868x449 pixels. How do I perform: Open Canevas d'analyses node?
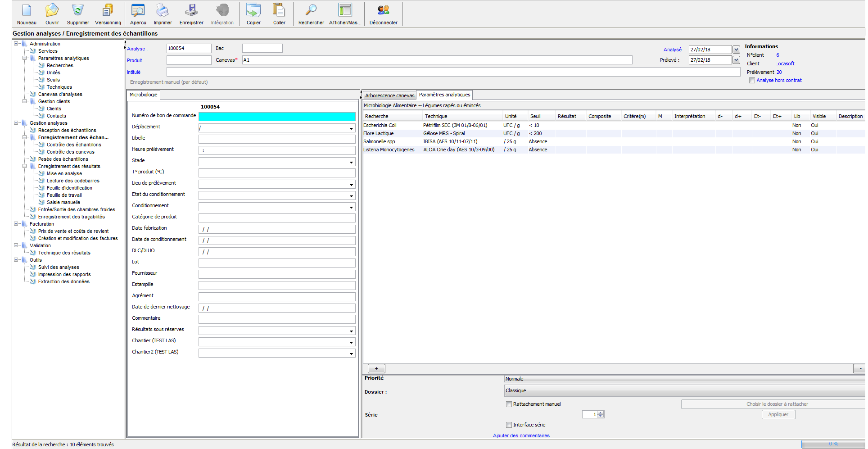point(60,94)
